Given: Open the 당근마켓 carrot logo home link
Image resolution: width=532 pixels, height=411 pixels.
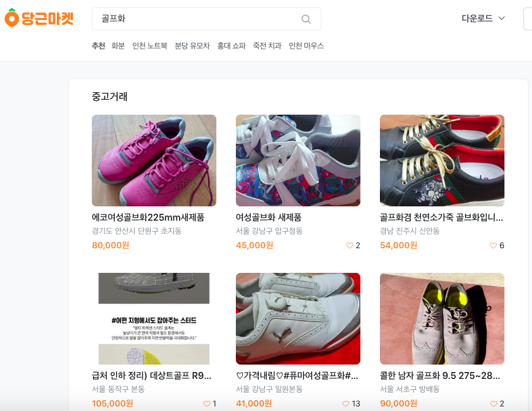Looking at the screenshot, I should coord(39,18).
